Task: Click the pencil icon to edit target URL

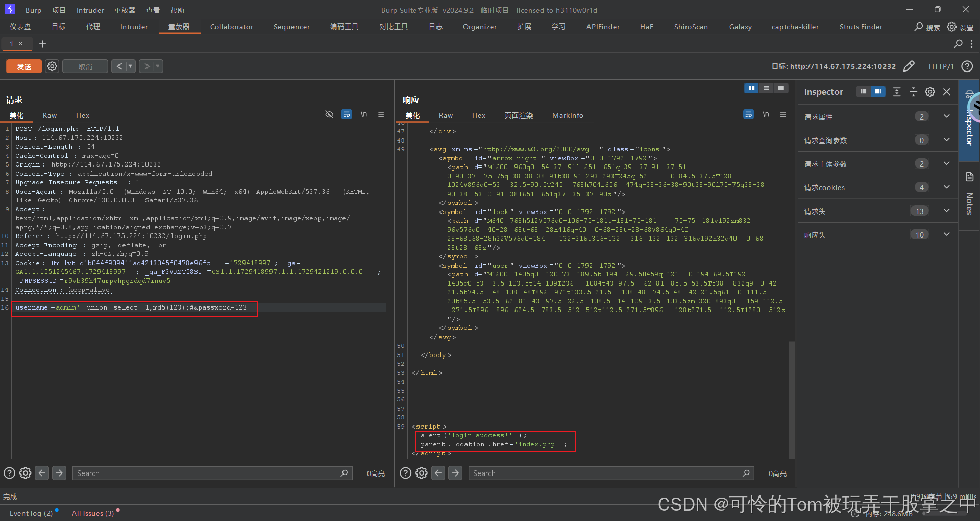Action: point(909,66)
